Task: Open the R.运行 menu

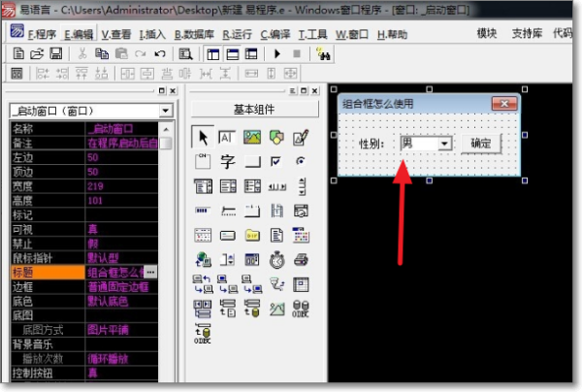Action: 238,35
